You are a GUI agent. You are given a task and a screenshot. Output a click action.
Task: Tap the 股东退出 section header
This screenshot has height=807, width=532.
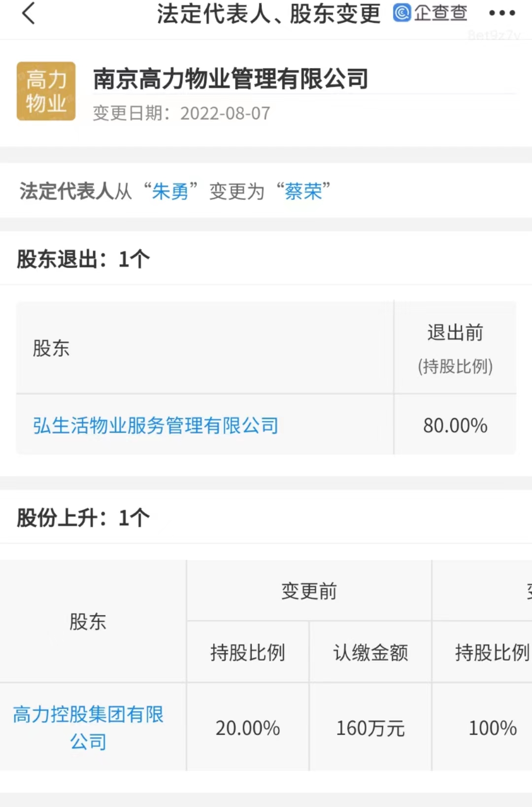point(83,259)
